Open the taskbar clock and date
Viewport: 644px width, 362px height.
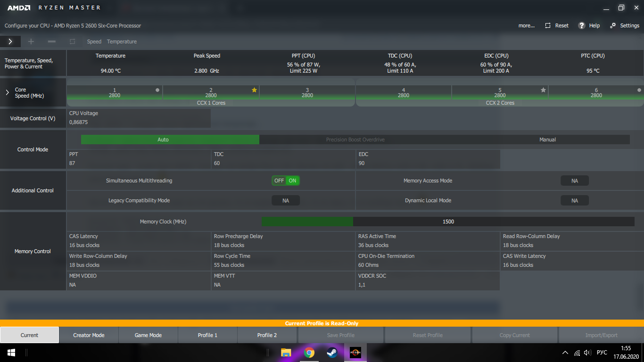tap(626, 353)
